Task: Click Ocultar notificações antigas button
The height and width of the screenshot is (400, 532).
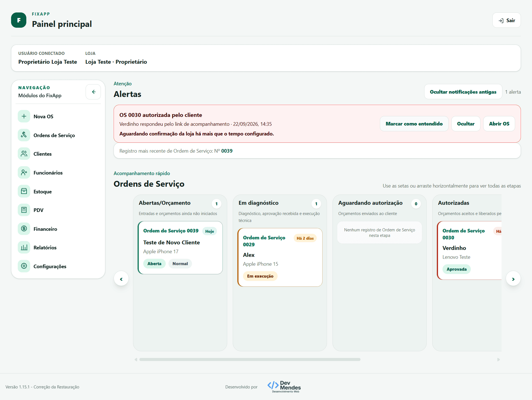Action: (x=463, y=92)
